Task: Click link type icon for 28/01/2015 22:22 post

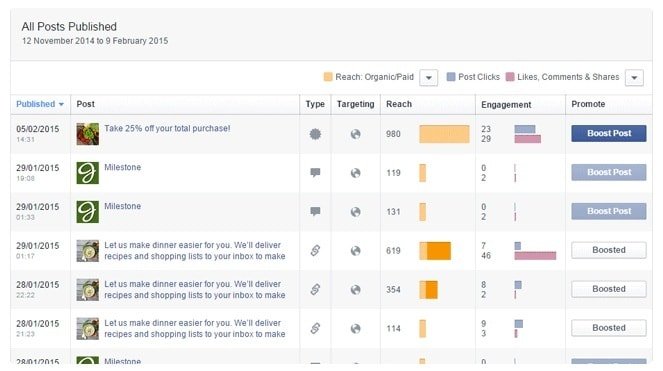Action: tap(315, 289)
